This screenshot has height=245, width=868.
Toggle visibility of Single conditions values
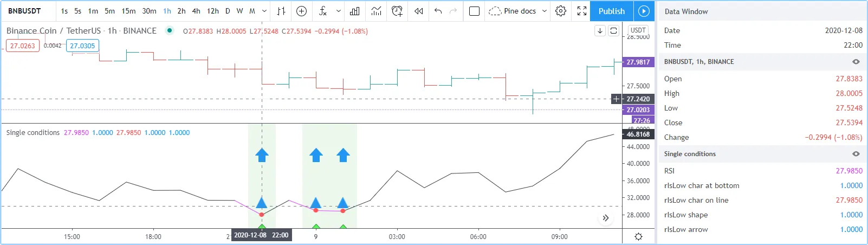pyautogui.click(x=856, y=154)
